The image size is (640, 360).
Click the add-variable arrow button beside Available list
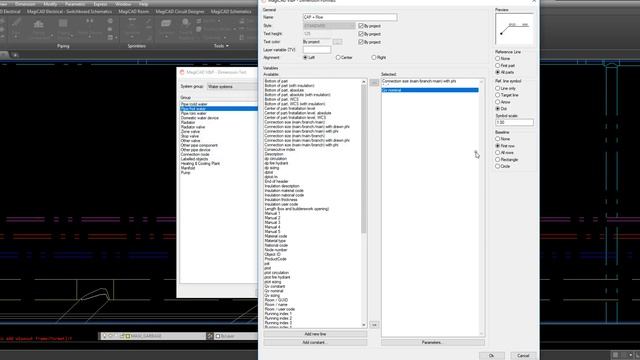(374, 83)
